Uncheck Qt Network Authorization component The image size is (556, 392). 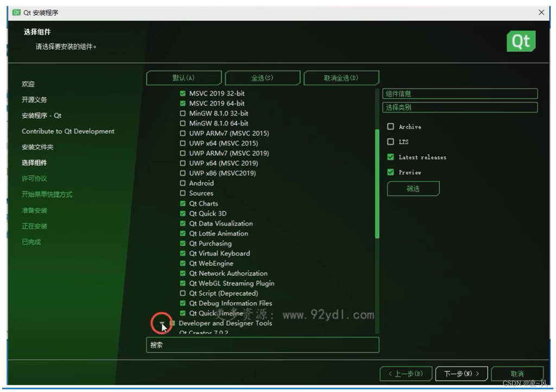182,273
